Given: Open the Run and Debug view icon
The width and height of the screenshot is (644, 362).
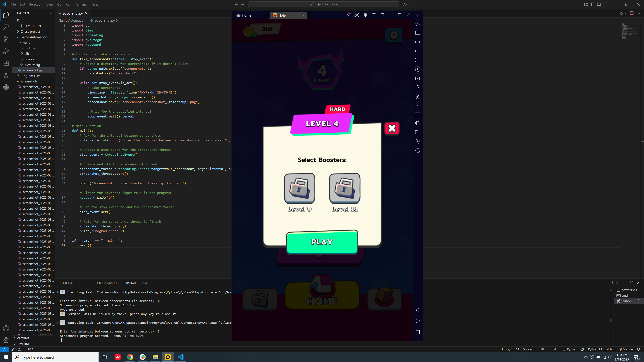Looking at the screenshot, I should point(6,51).
